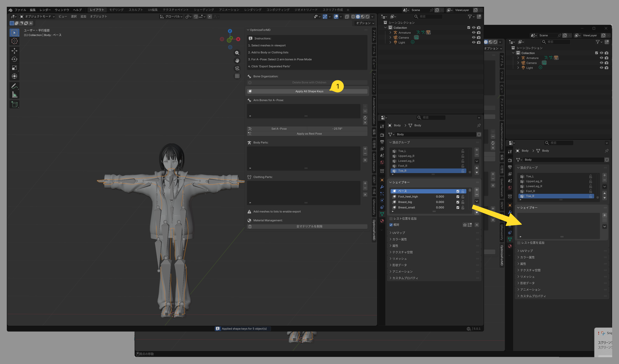Open the レンダー menu
This screenshot has width=619, height=364.
[45, 10]
